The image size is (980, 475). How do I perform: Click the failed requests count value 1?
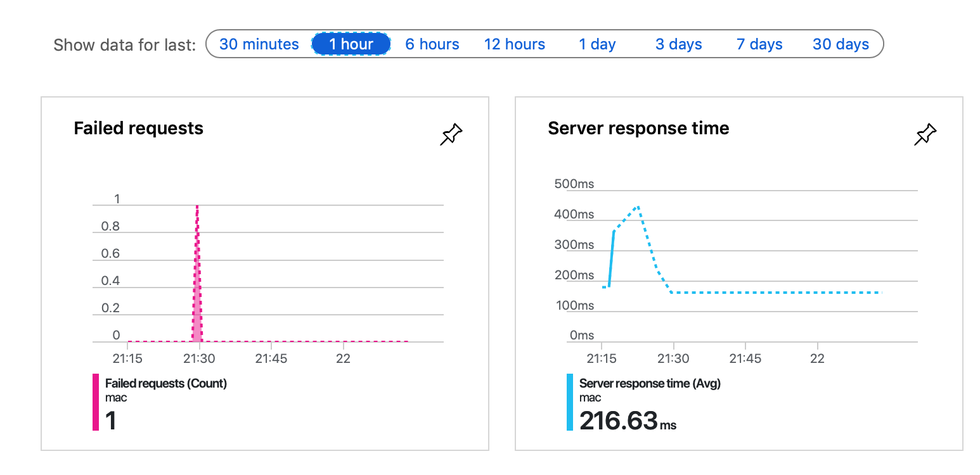pos(109,421)
